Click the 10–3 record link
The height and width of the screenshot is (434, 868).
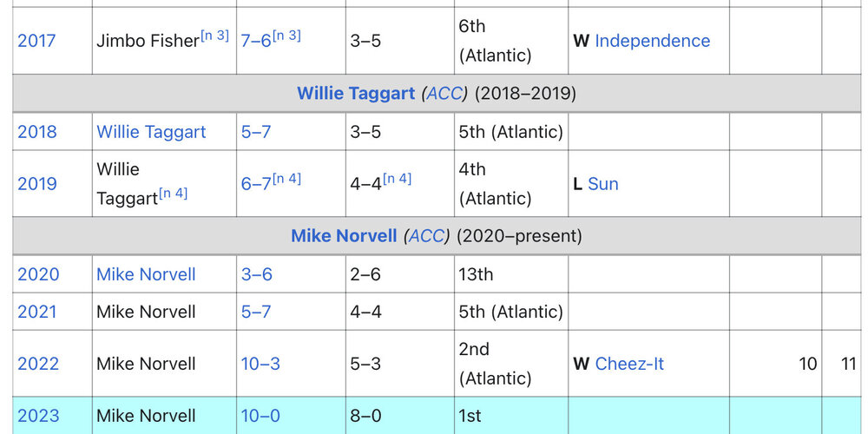click(260, 364)
